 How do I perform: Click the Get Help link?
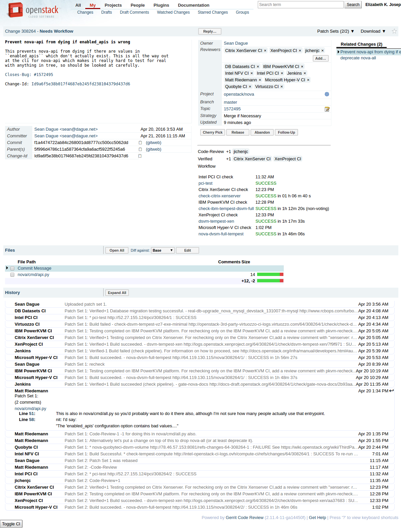[x=317, y=518]
